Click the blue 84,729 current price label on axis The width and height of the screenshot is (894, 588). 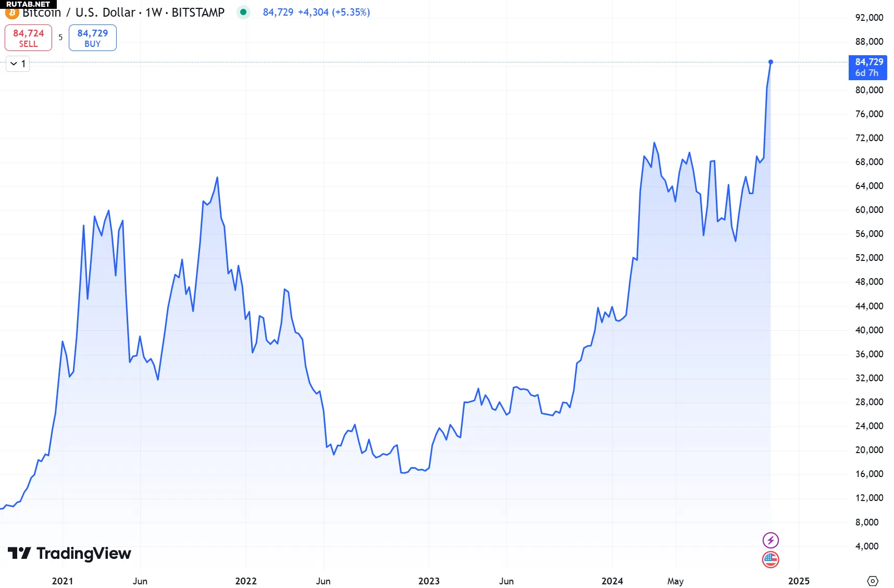[868, 67]
